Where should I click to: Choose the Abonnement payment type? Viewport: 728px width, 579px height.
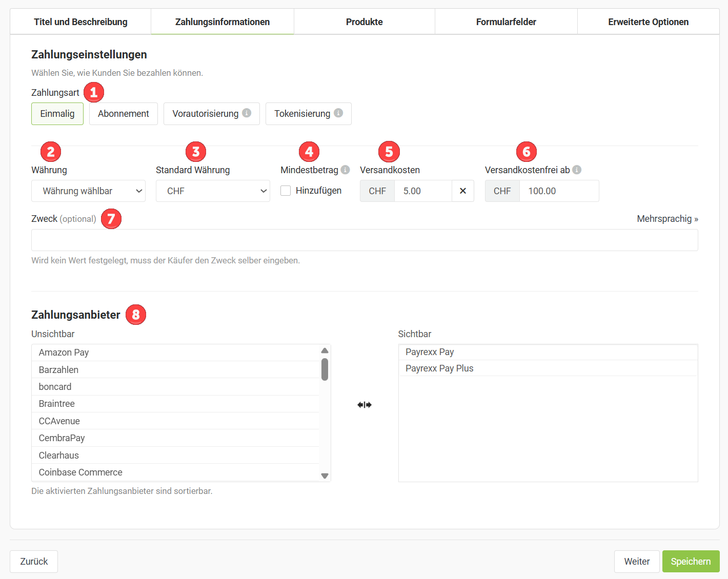pos(124,114)
